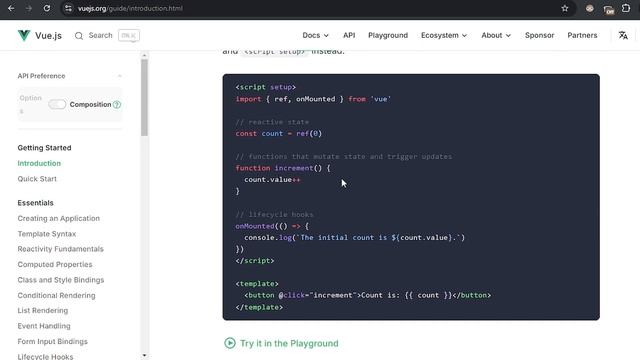This screenshot has height=360, width=640.
Task: Expand the About dropdown menu
Action: click(496, 36)
